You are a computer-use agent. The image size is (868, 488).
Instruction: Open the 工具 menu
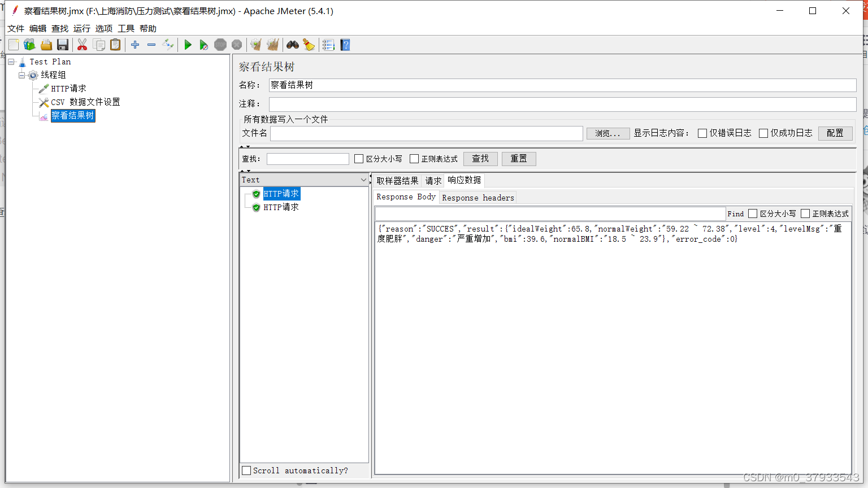click(126, 29)
